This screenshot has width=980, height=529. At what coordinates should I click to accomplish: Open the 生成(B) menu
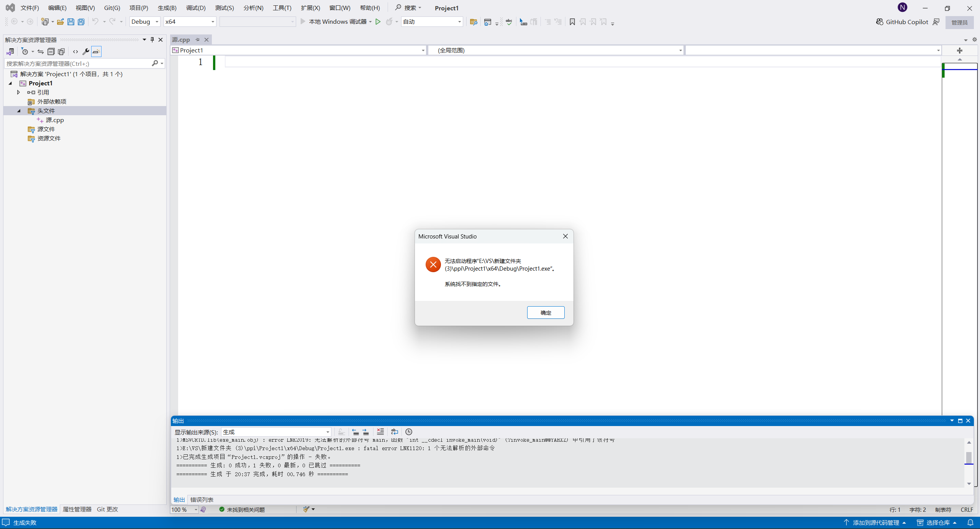point(167,8)
